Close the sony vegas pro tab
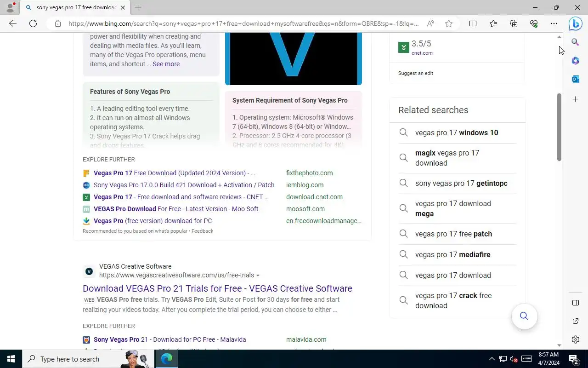 pyautogui.click(x=123, y=7)
